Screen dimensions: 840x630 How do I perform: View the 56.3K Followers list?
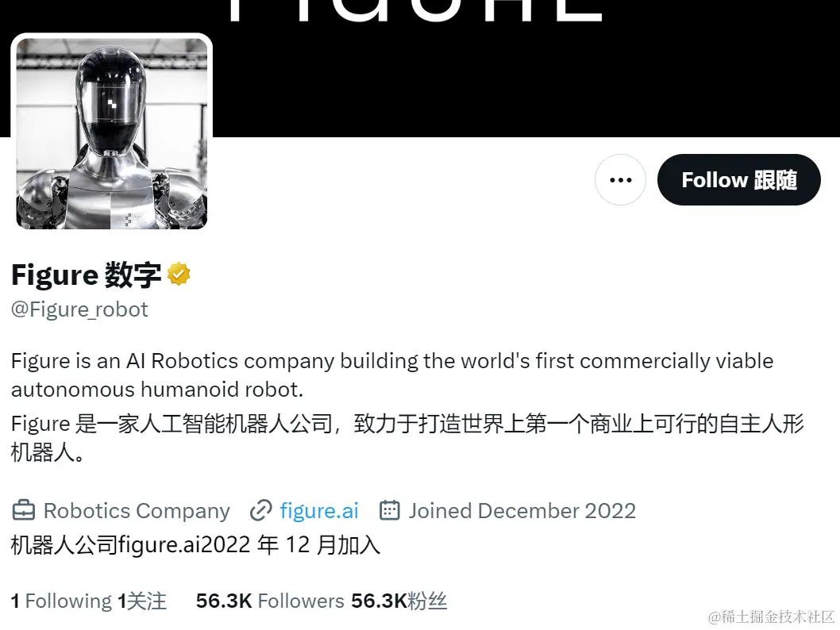coord(269,601)
